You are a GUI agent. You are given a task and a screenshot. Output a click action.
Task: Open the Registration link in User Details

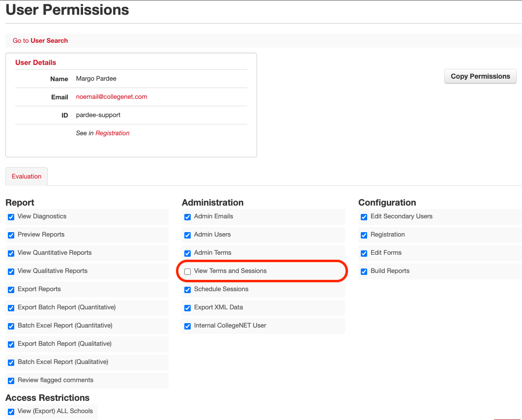(x=113, y=133)
